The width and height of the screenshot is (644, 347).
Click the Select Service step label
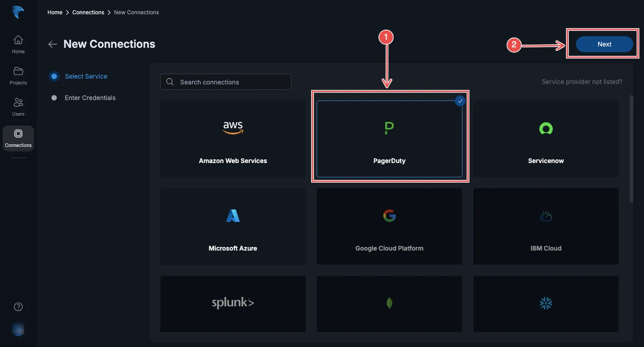(86, 76)
